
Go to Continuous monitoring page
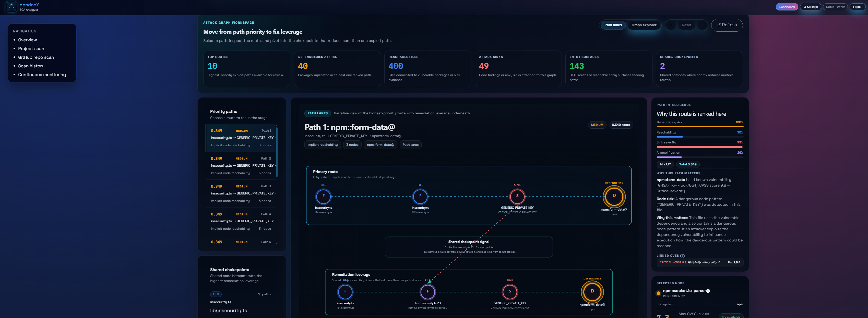42,75
